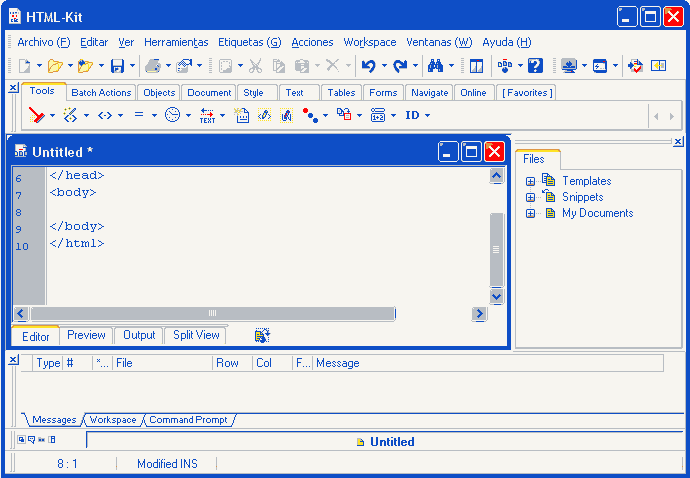Open the Command Prompt tab
This screenshot has height=478, width=690.
(188, 420)
